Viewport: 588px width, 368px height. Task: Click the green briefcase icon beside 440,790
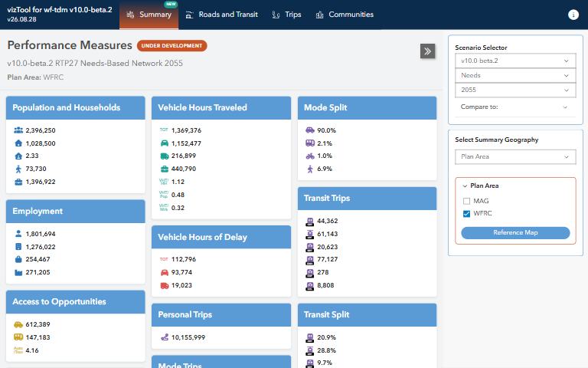pyautogui.click(x=165, y=169)
